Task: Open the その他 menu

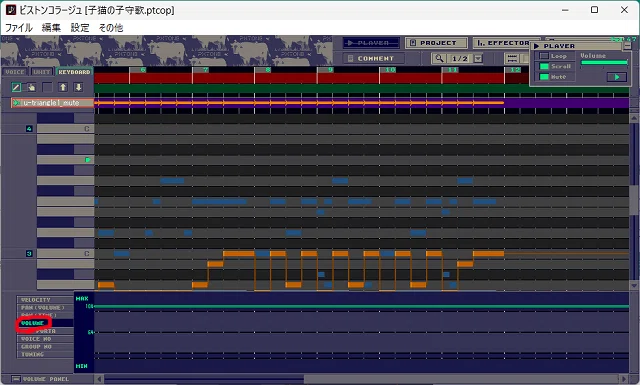Action: click(x=111, y=28)
